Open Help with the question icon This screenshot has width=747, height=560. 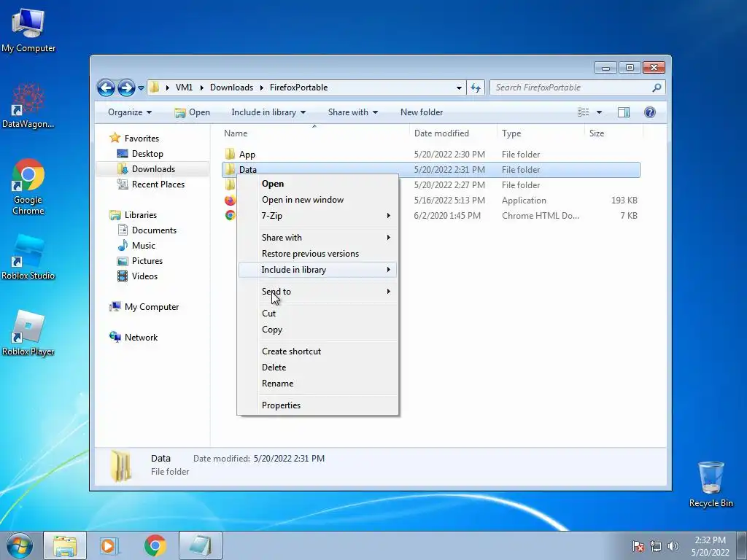(x=650, y=112)
